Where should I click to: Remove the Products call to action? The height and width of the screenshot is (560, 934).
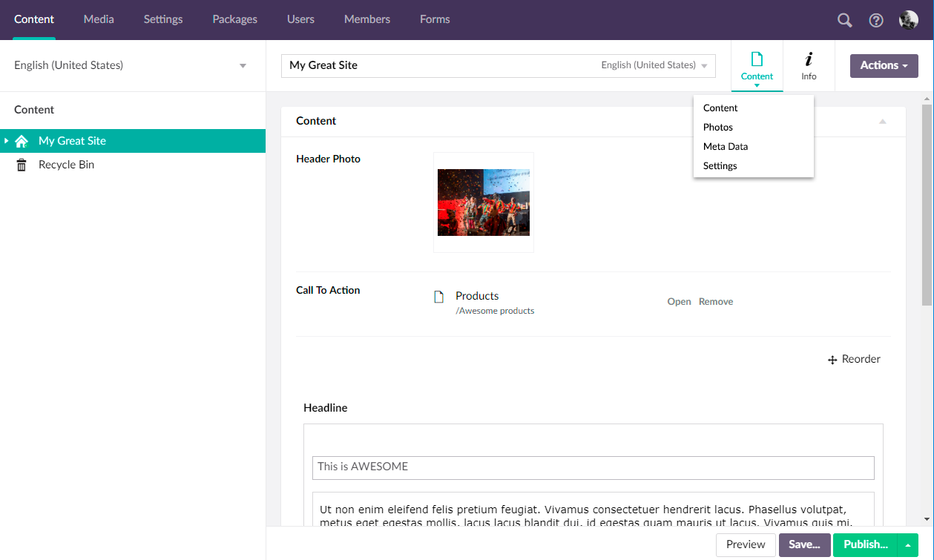tap(714, 301)
